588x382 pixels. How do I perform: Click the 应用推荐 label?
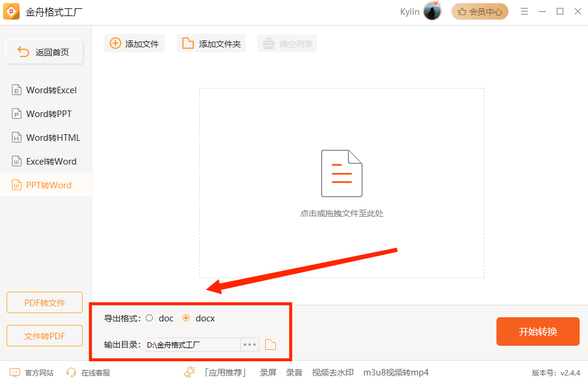click(225, 372)
